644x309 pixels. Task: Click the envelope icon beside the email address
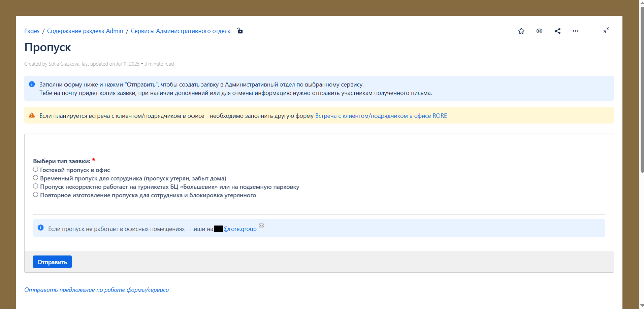261,226
